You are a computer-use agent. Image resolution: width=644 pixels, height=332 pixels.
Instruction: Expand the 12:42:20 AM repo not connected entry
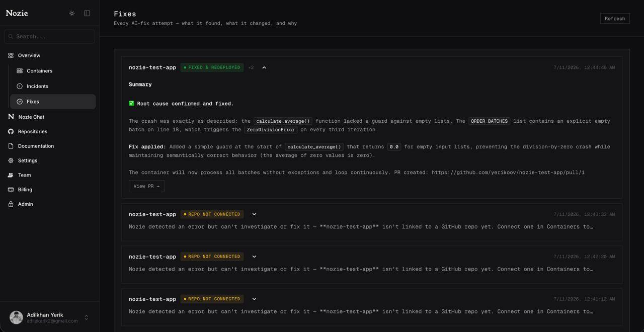tap(254, 257)
